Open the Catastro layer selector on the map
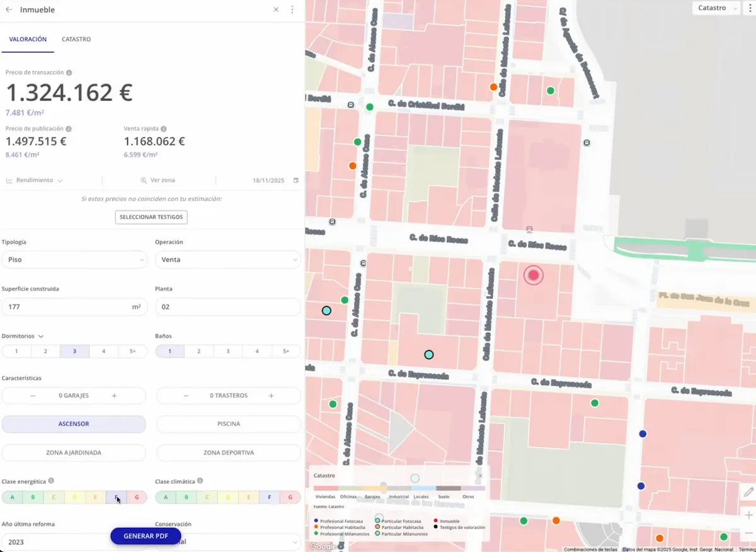 click(x=716, y=8)
